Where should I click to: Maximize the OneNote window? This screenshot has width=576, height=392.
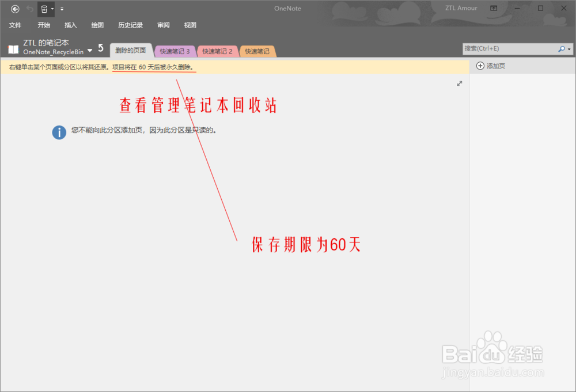[x=540, y=8]
